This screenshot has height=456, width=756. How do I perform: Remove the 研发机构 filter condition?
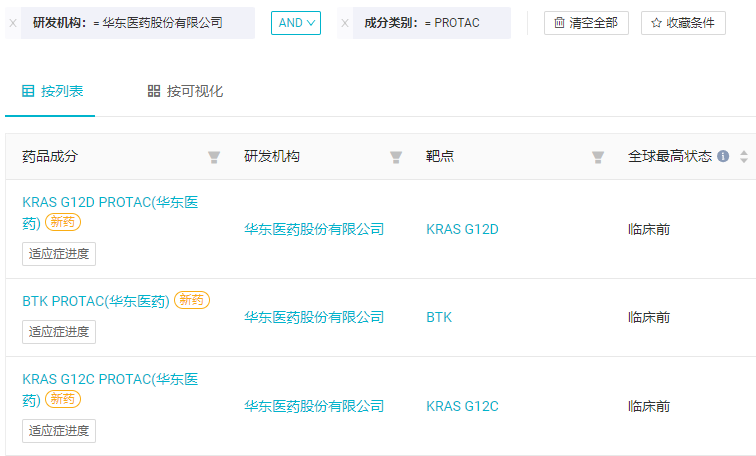point(13,23)
